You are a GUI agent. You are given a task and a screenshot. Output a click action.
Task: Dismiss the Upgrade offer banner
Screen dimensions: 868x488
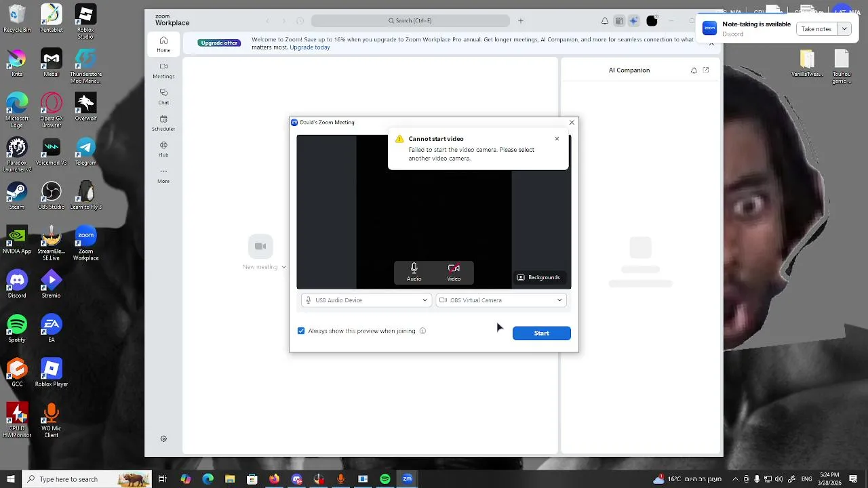pos(711,43)
